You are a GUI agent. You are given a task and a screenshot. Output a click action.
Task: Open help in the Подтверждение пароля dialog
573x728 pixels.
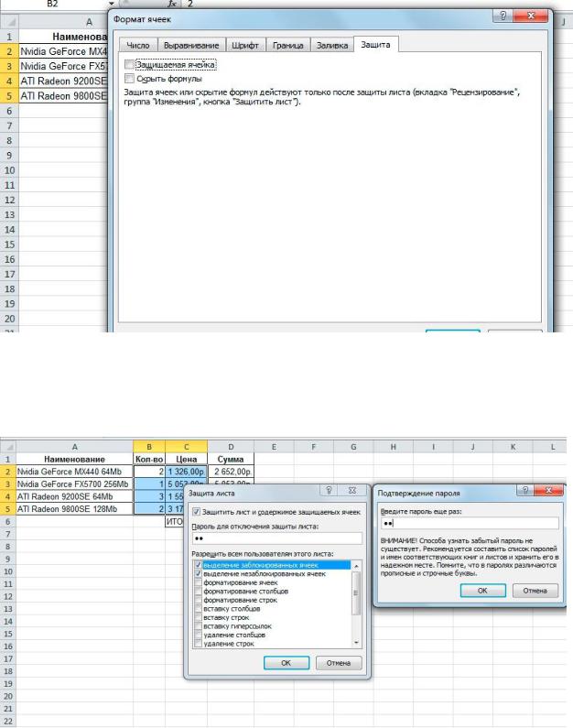coord(524,490)
